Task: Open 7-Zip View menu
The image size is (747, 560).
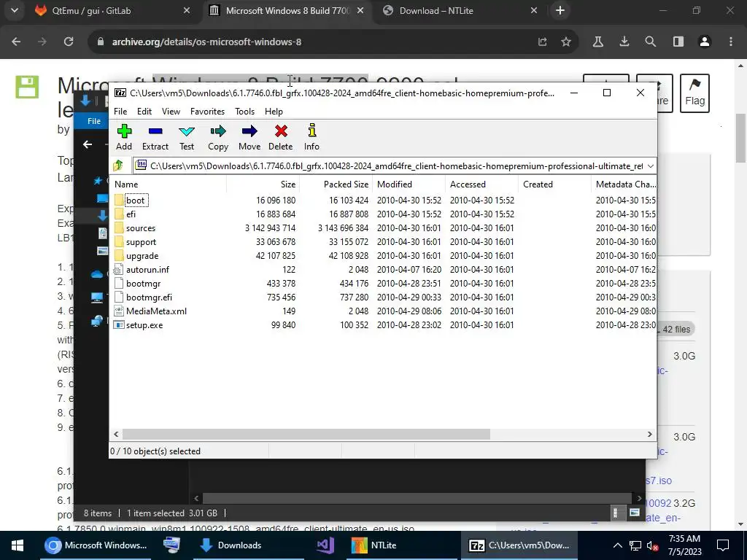Action: coord(171,112)
